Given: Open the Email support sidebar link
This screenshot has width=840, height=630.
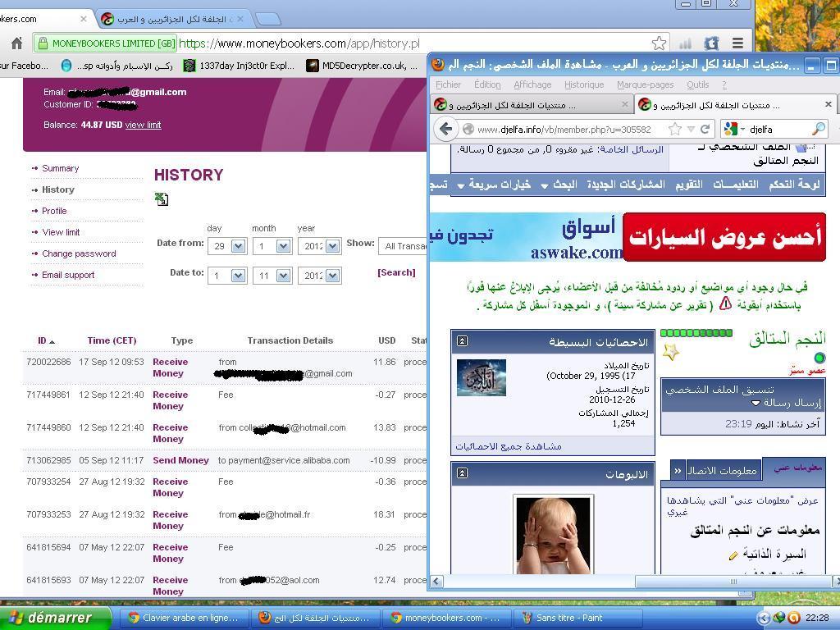Looking at the screenshot, I should tap(68, 275).
